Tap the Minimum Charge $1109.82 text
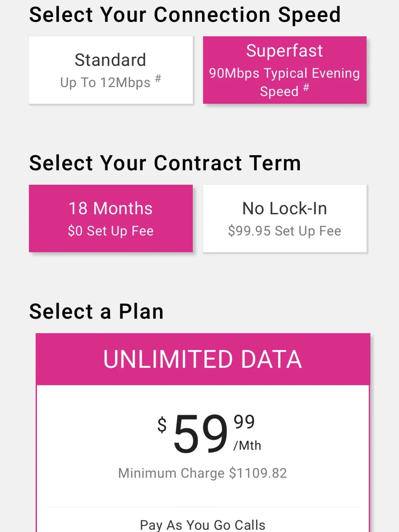Image resolution: width=399 pixels, height=532 pixels. click(202, 473)
